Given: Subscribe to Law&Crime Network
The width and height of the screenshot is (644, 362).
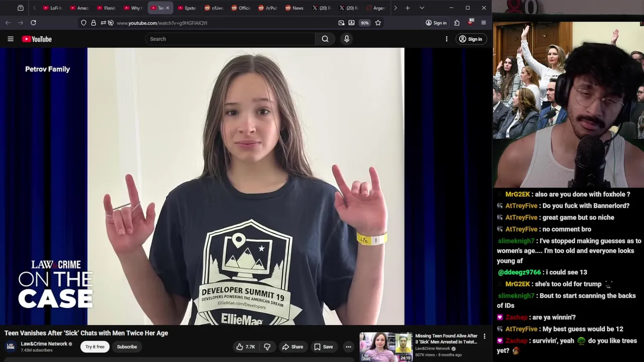Looking at the screenshot, I should coord(127,346).
